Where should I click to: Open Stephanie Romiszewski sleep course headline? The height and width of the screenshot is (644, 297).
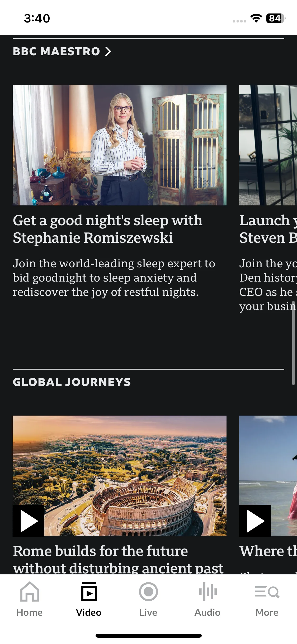pyautogui.click(x=107, y=229)
